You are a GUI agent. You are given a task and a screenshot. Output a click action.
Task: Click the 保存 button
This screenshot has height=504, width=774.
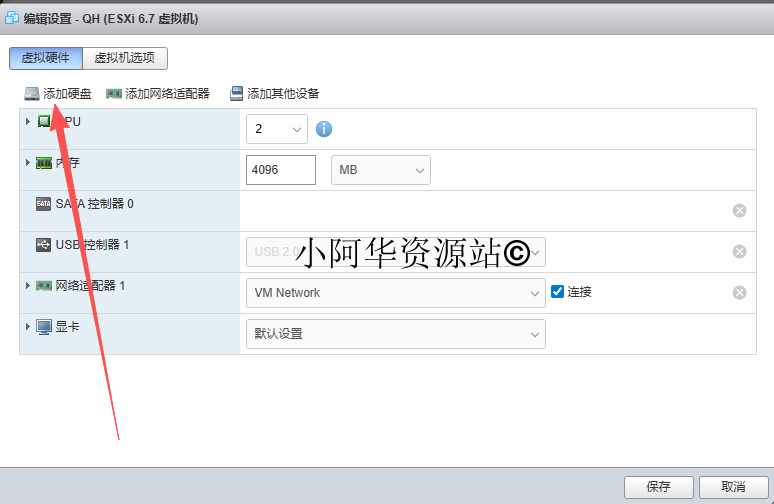click(658, 487)
